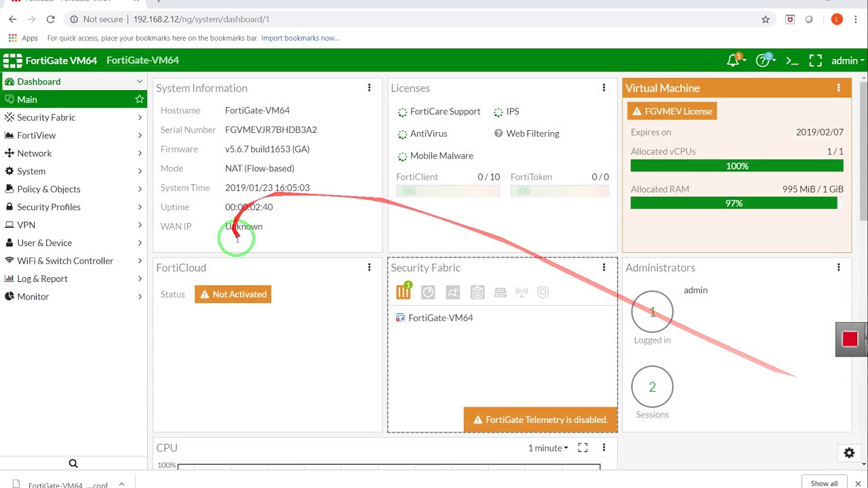This screenshot has height=488, width=868.
Task: Expand the System sidebar menu
Action: click(x=73, y=171)
